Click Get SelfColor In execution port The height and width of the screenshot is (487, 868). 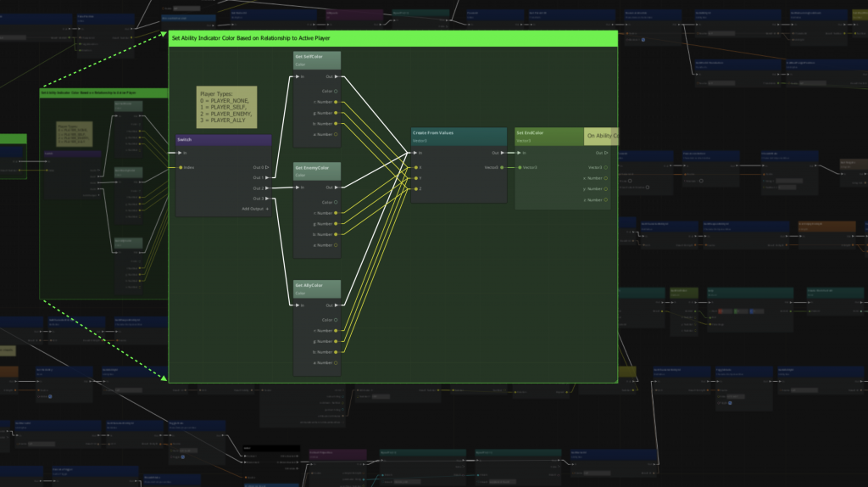point(298,76)
